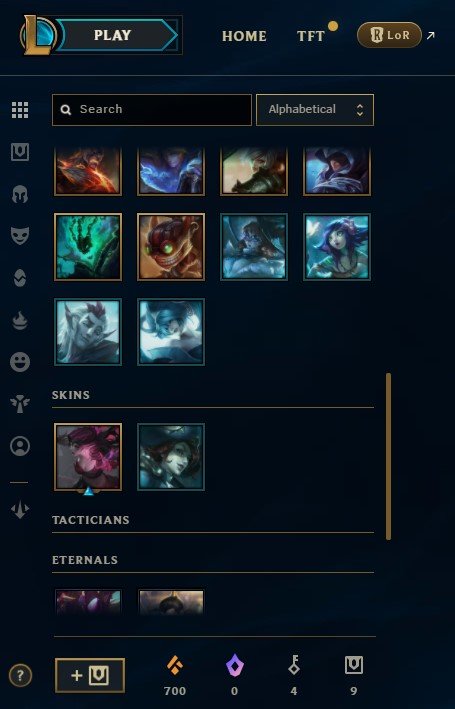Image resolution: width=455 pixels, height=709 pixels.
Task: Filter by Eternals flame icon
Action: click(20, 321)
